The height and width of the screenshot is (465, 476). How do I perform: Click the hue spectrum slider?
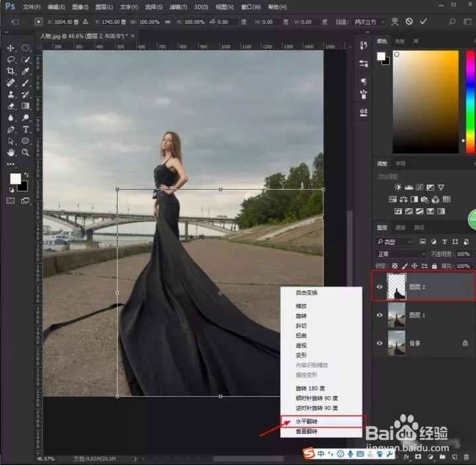click(x=470, y=102)
